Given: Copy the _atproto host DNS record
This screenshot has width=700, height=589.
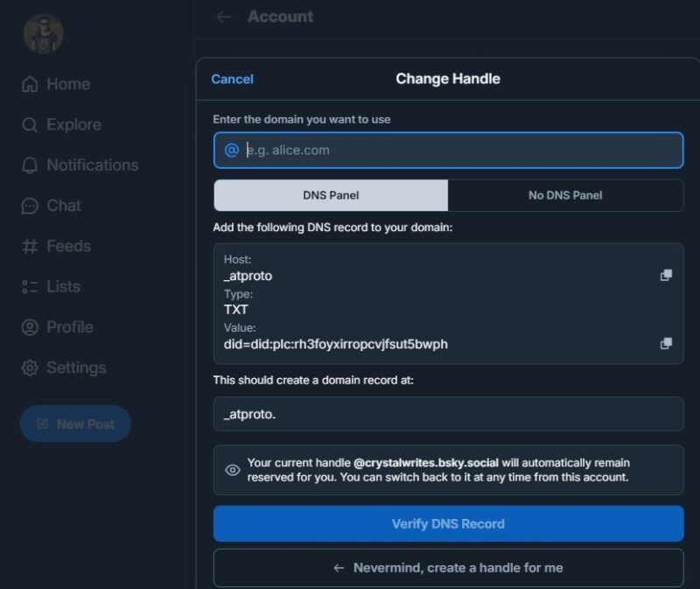Looking at the screenshot, I should [667, 274].
